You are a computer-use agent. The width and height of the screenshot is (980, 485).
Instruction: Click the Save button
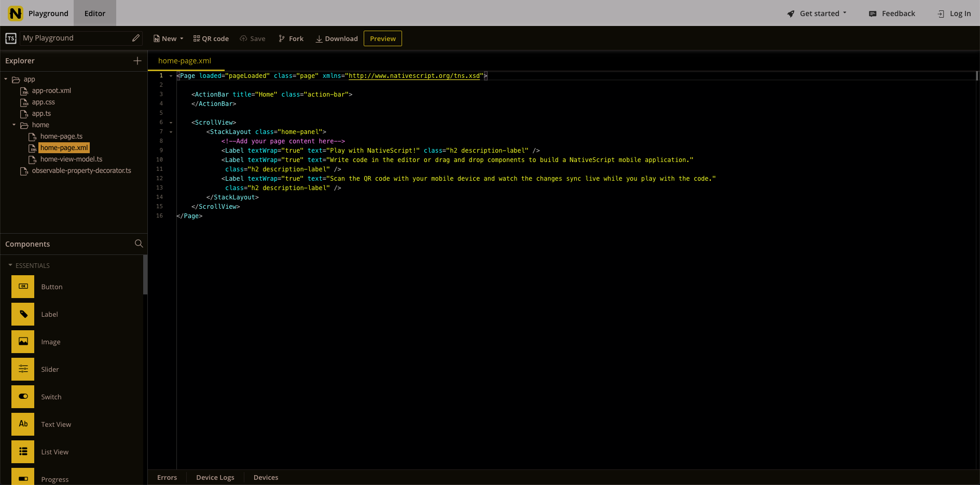(x=253, y=38)
